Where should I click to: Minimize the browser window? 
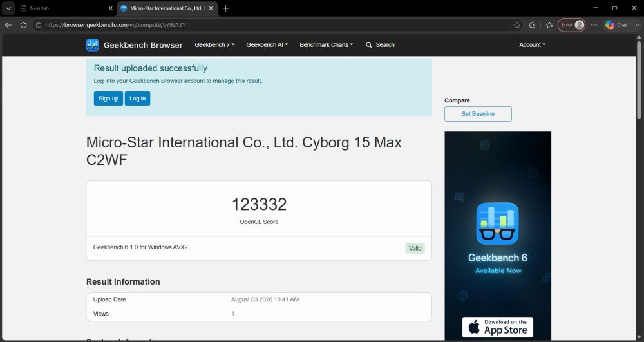[x=596, y=8]
